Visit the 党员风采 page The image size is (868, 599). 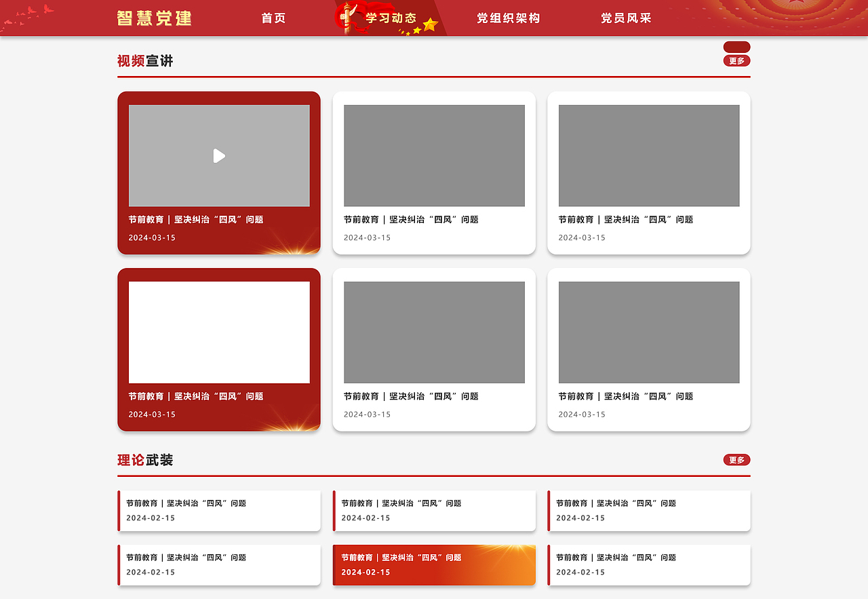coord(625,18)
